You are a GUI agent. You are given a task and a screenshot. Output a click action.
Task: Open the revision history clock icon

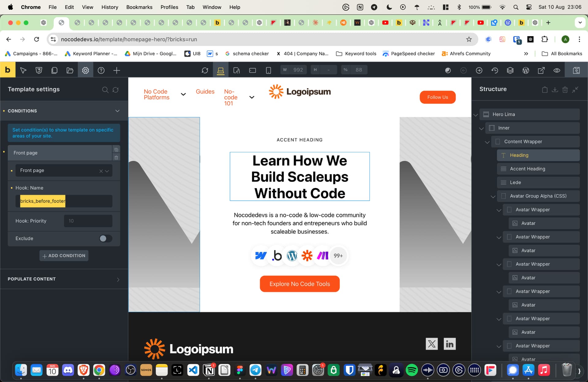(495, 70)
